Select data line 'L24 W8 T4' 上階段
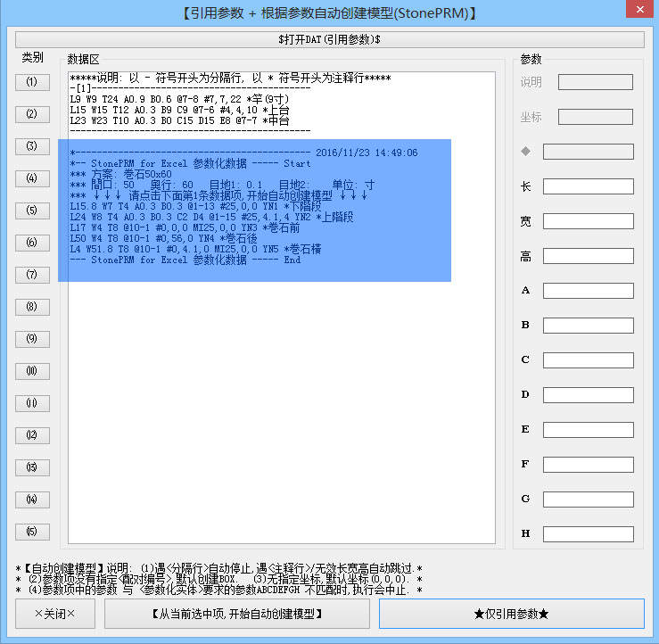Viewport: 659px width, 644px height. point(211,217)
